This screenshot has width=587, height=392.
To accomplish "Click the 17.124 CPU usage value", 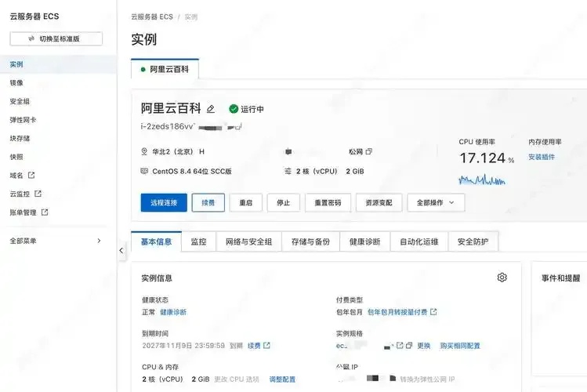I will coord(483,158).
